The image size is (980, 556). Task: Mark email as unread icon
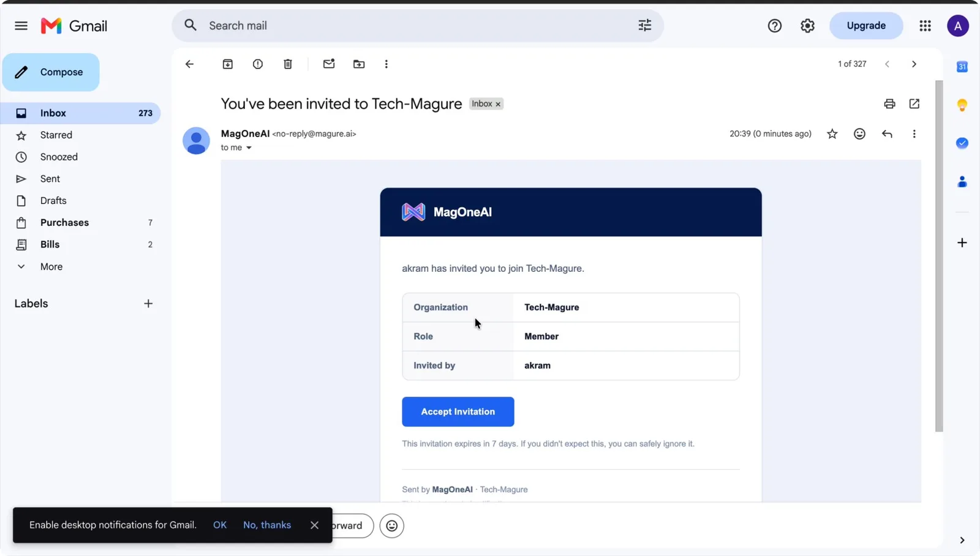(x=329, y=64)
